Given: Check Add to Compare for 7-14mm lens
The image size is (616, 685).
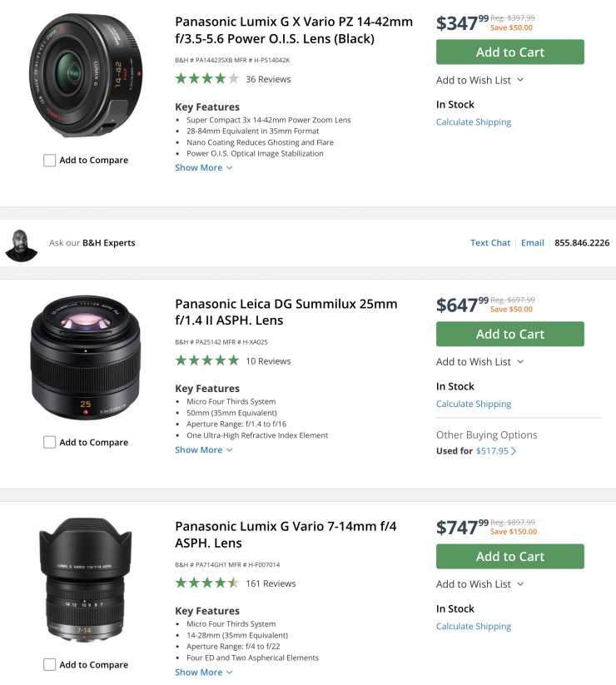Looking at the screenshot, I should tap(50, 664).
